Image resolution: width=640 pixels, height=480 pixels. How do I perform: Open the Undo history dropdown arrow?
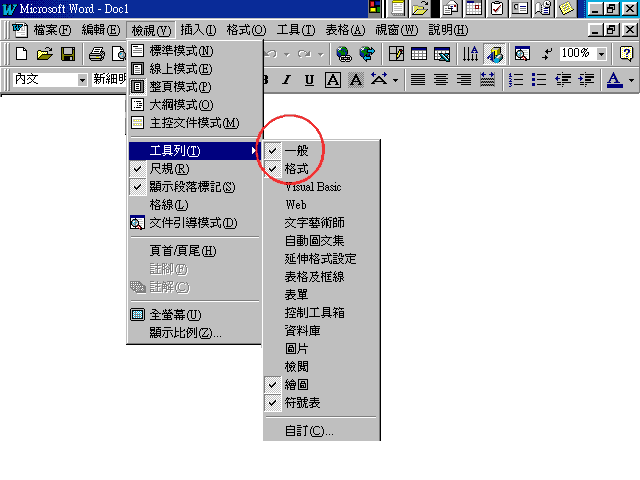pyautogui.click(x=287, y=54)
